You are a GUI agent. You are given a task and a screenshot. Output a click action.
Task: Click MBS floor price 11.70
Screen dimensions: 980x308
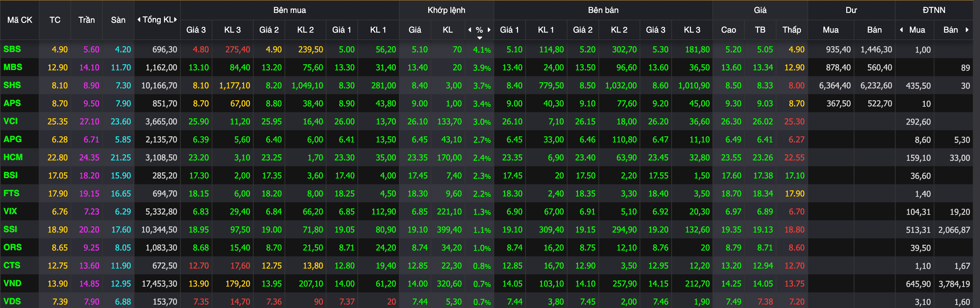(x=121, y=68)
